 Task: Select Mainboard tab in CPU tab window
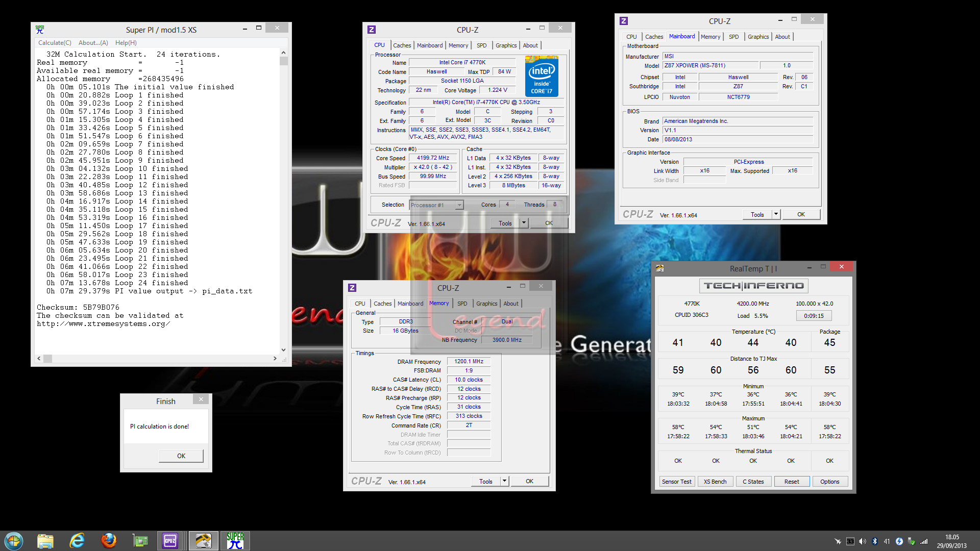click(x=430, y=45)
